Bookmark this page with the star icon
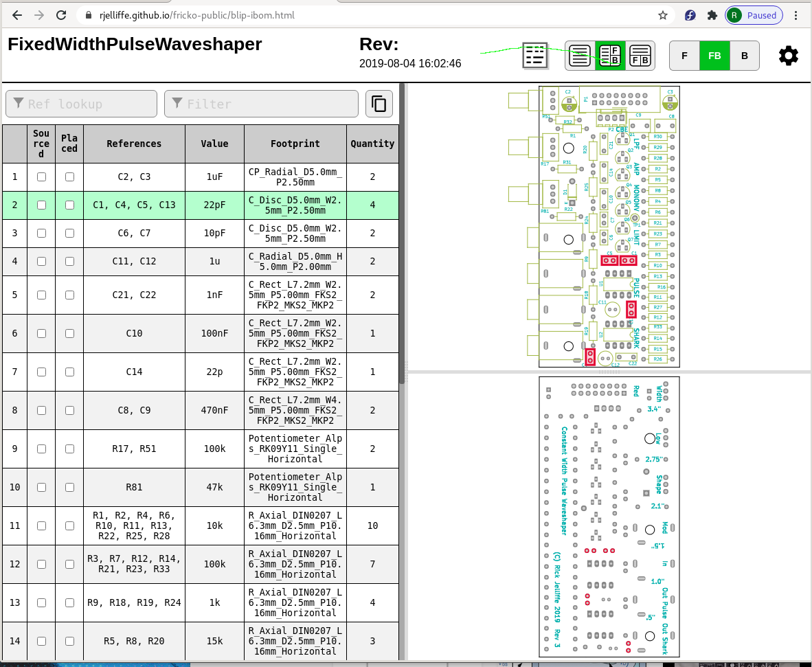 coord(662,15)
